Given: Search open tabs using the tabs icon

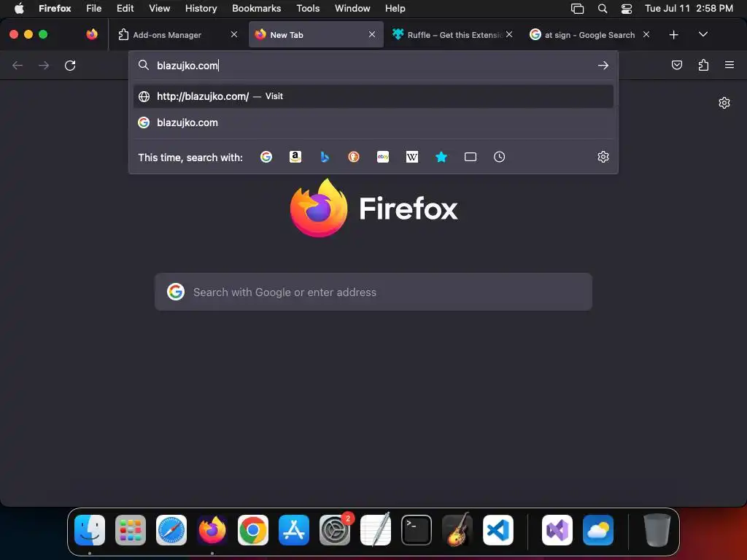Looking at the screenshot, I should [471, 157].
